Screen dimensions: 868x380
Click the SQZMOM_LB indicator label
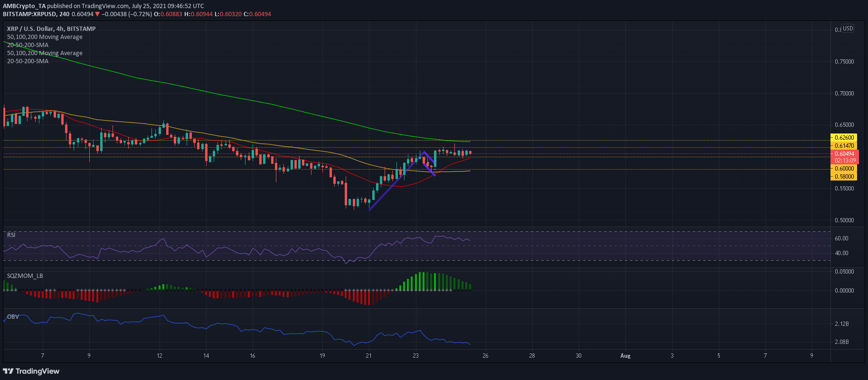coord(25,275)
